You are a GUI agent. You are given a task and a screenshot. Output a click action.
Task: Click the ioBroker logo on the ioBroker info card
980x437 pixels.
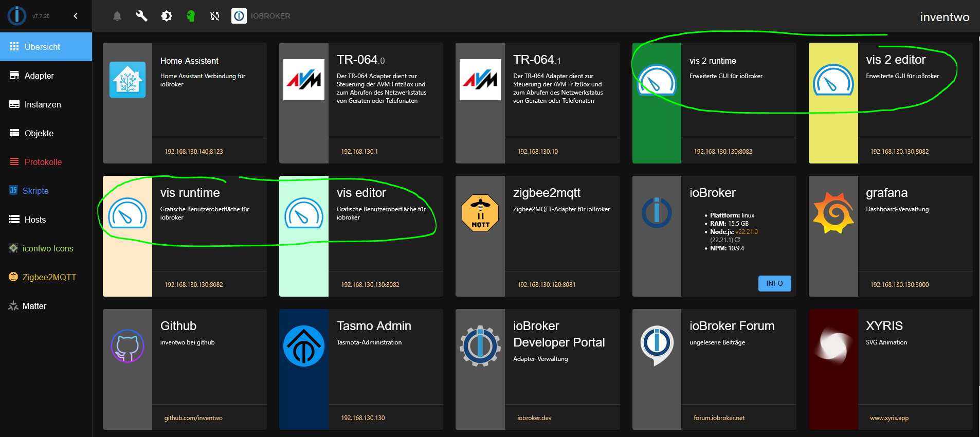point(657,213)
